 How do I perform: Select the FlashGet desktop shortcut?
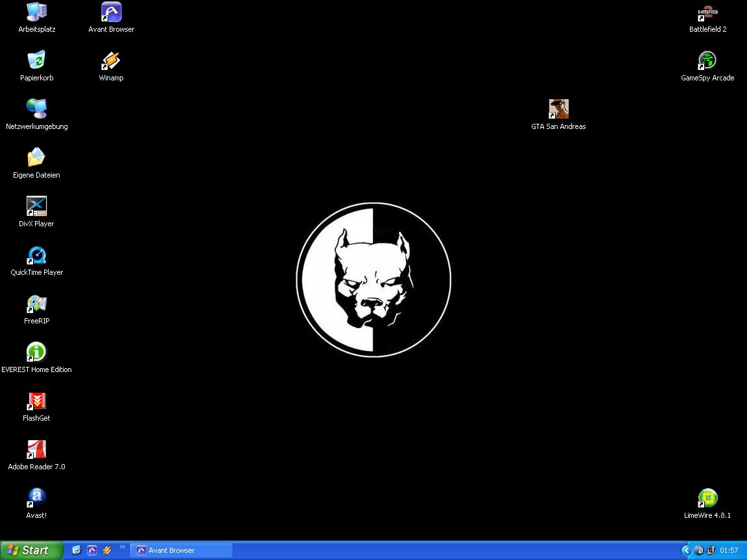[x=36, y=401]
